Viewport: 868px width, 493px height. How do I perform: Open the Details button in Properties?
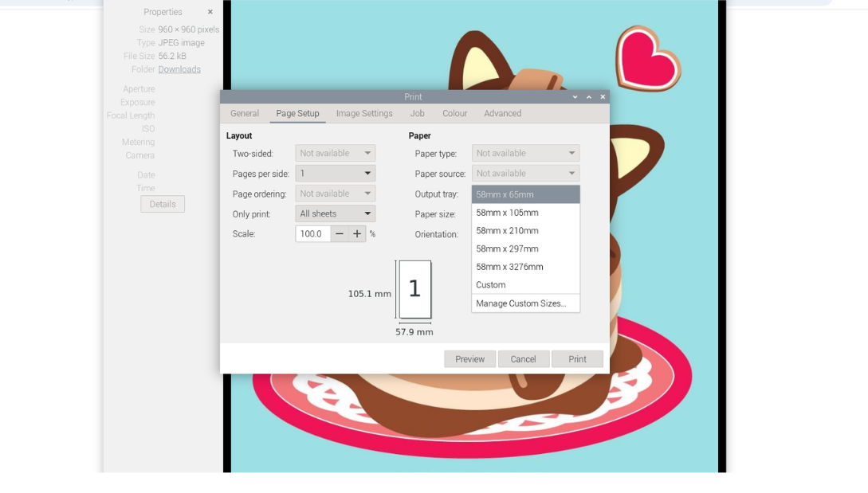coord(163,204)
